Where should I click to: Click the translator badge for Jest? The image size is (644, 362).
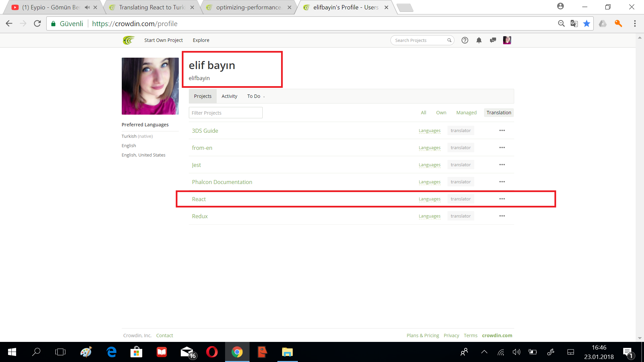pos(461,165)
